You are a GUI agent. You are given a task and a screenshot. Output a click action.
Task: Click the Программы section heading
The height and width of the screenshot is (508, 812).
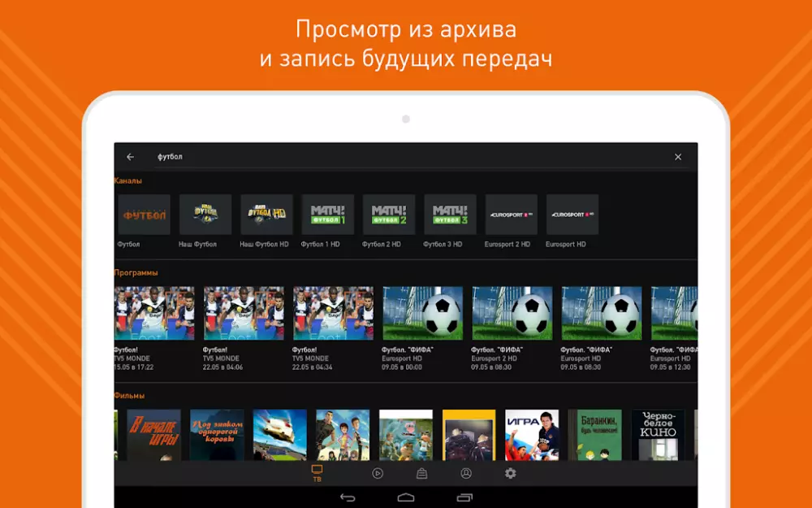pos(136,272)
